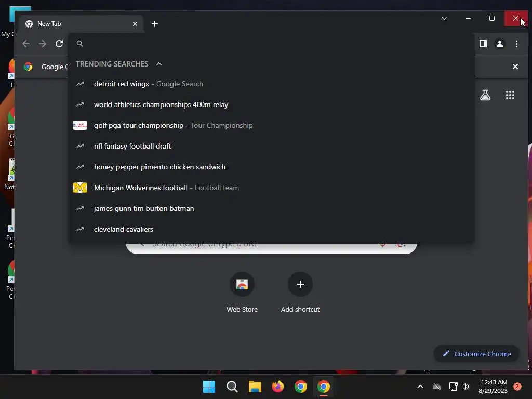
Task: Select golf pga tour championship suggestion
Action: pyautogui.click(x=271, y=125)
